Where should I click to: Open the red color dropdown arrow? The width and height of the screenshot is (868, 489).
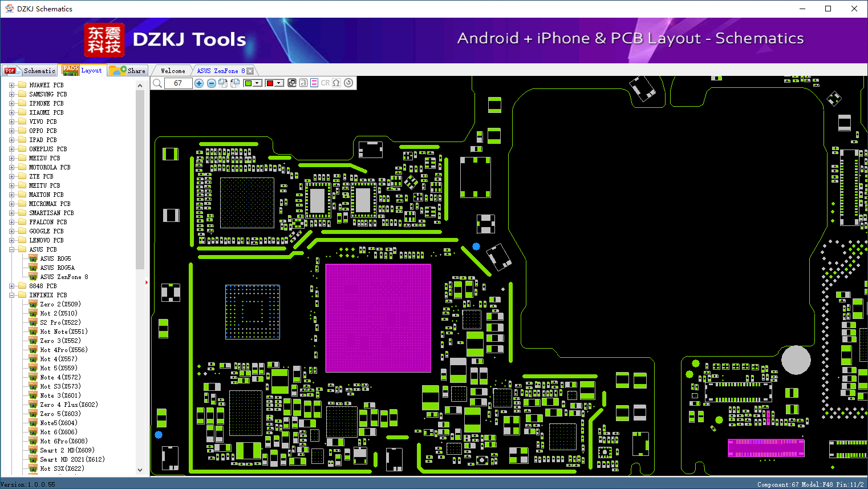tap(279, 83)
